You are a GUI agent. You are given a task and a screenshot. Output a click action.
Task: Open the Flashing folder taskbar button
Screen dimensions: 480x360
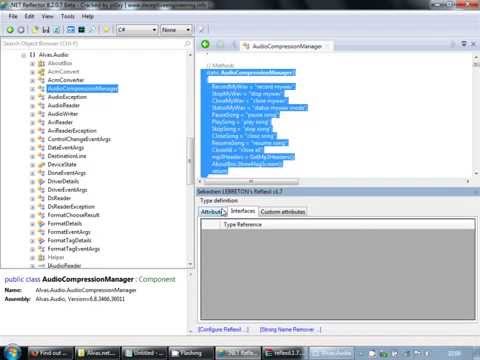191,353
